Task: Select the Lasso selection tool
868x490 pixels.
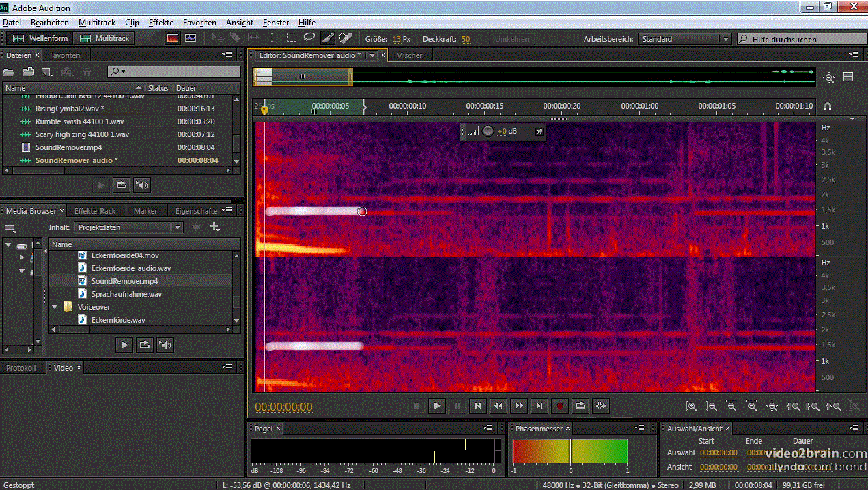Action: tap(309, 38)
